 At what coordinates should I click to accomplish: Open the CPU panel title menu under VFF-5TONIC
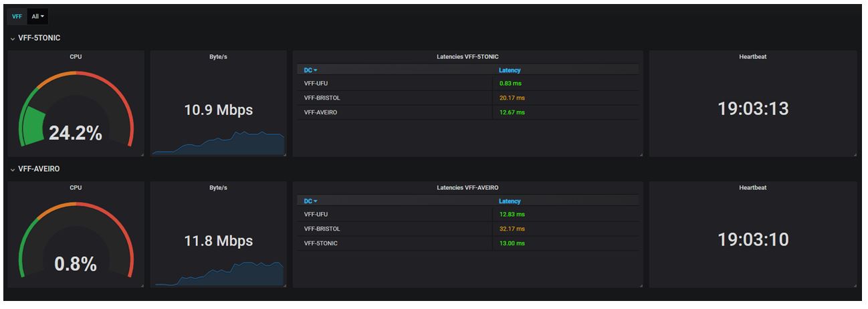click(x=76, y=57)
